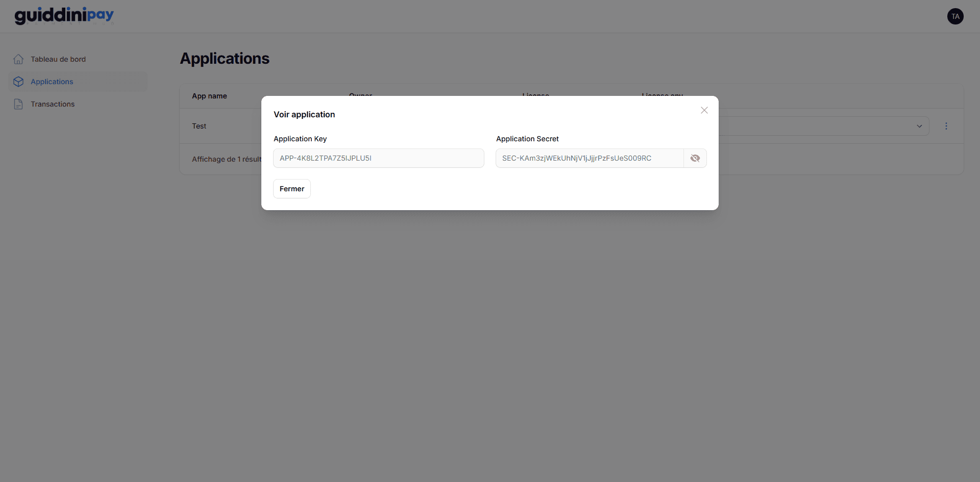Click the X to dismiss Voir application dialog
The image size is (980, 482).
click(704, 110)
